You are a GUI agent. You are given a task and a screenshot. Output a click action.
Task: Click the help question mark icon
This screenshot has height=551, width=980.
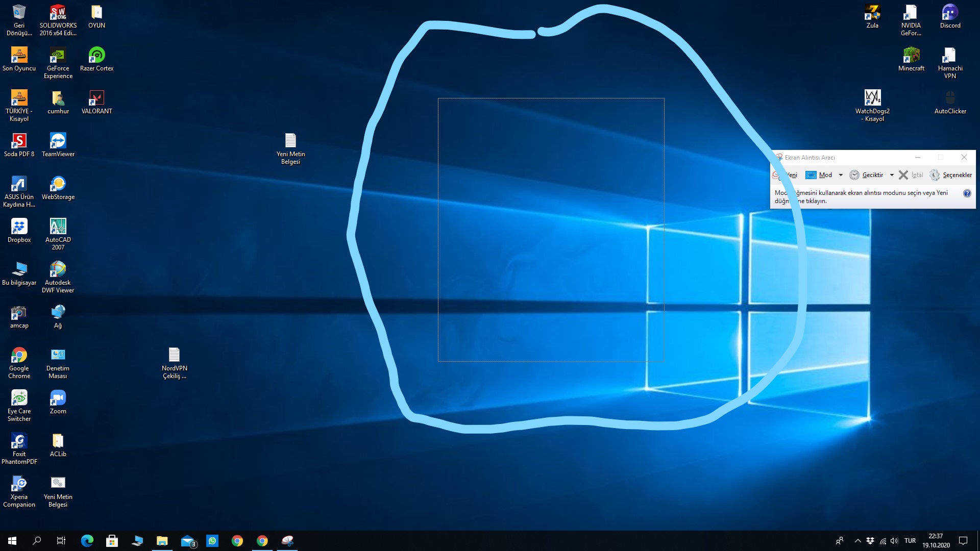(x=967, y=193)
